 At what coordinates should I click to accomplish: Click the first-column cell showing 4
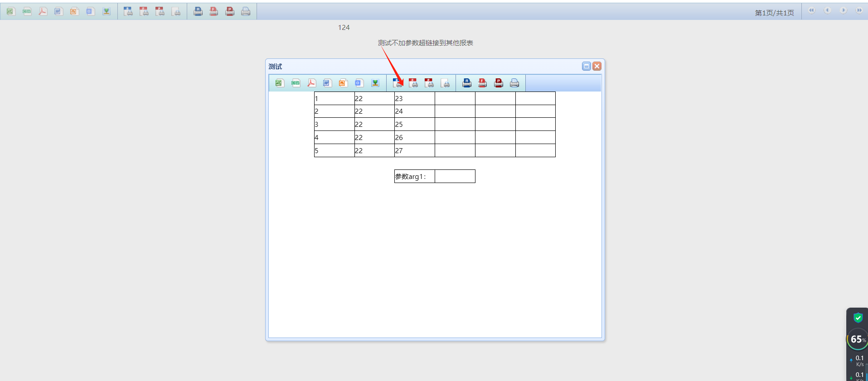(335, 137)
